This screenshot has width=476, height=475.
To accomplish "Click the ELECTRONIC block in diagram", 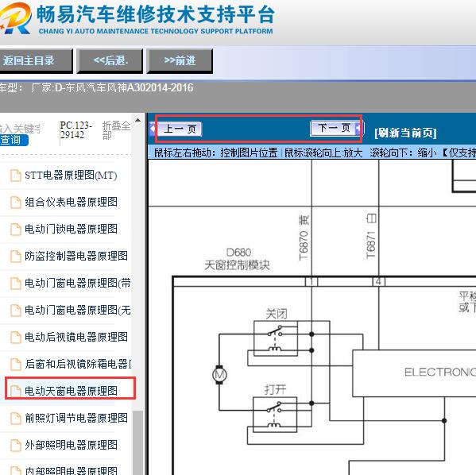I will point(414,373).
